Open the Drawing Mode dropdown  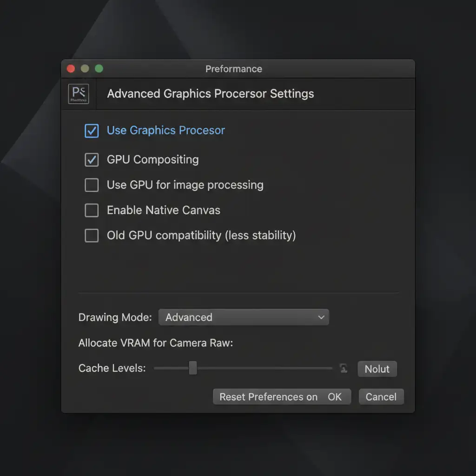[x=244, y=317]
